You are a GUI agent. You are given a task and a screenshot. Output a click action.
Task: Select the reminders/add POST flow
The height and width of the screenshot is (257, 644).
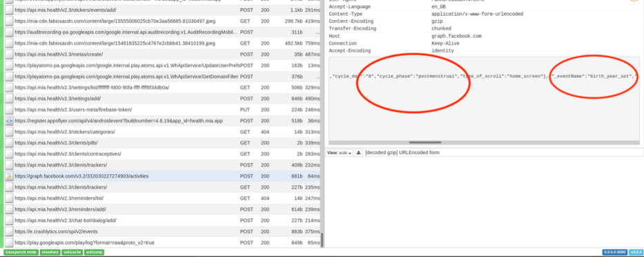tap(162, 209)
